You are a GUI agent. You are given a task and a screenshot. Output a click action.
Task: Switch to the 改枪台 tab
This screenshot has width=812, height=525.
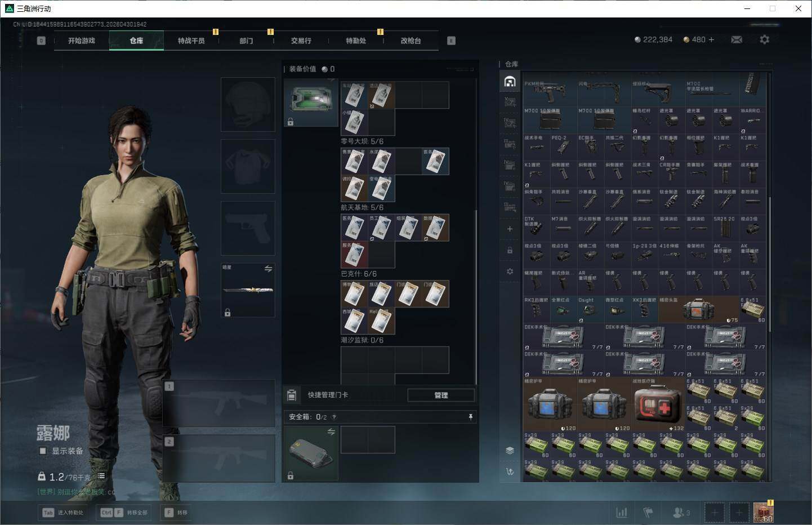pyautogui.click(x=411, y=41)
